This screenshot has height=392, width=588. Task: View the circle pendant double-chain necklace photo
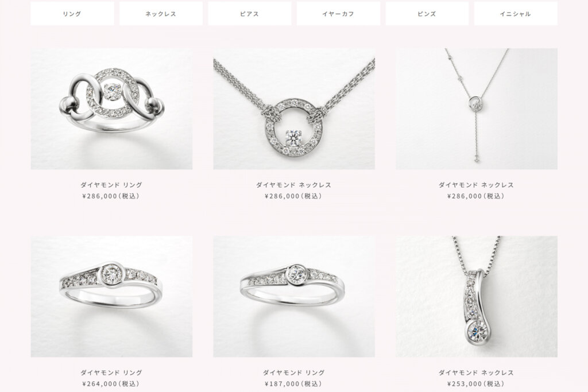point(294,108)
